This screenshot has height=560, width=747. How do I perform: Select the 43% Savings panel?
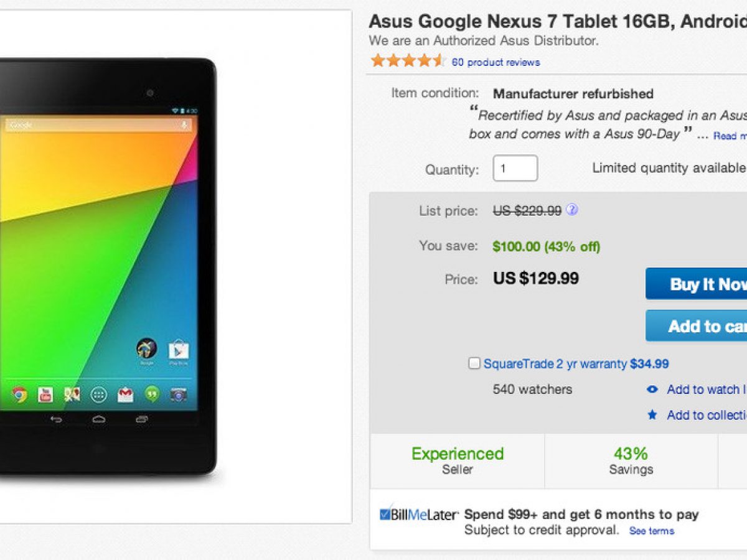pyautogui.click(x=631, y=460)
